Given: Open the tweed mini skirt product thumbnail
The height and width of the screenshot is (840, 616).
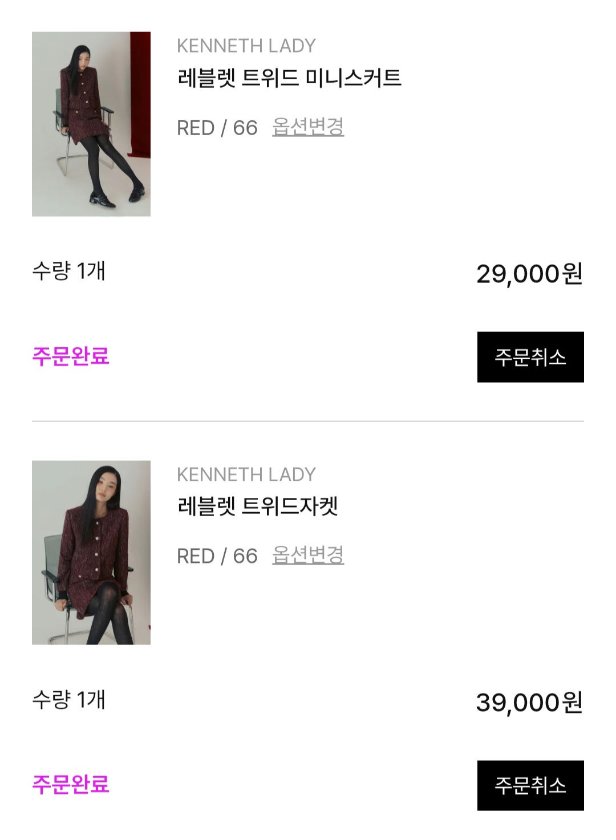Looking at the screenshot, I should click(91, 124).
